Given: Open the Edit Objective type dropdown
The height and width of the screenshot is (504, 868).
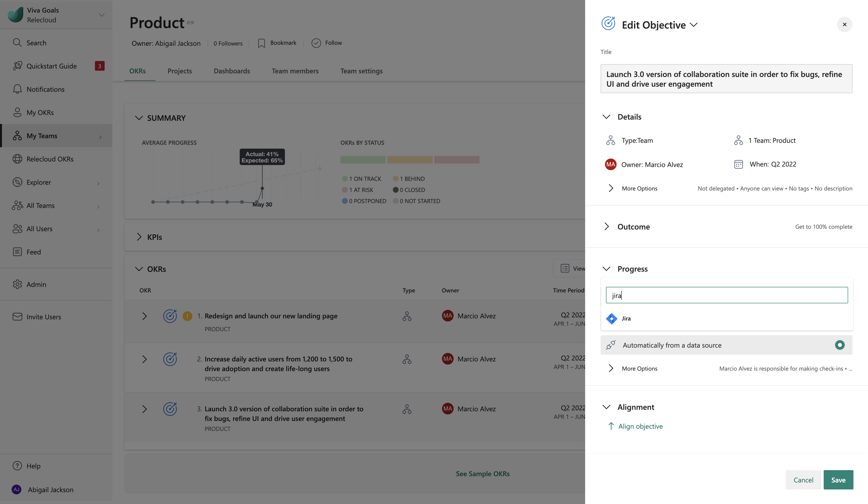Looking at the screenshot, I should pos(694,25).
